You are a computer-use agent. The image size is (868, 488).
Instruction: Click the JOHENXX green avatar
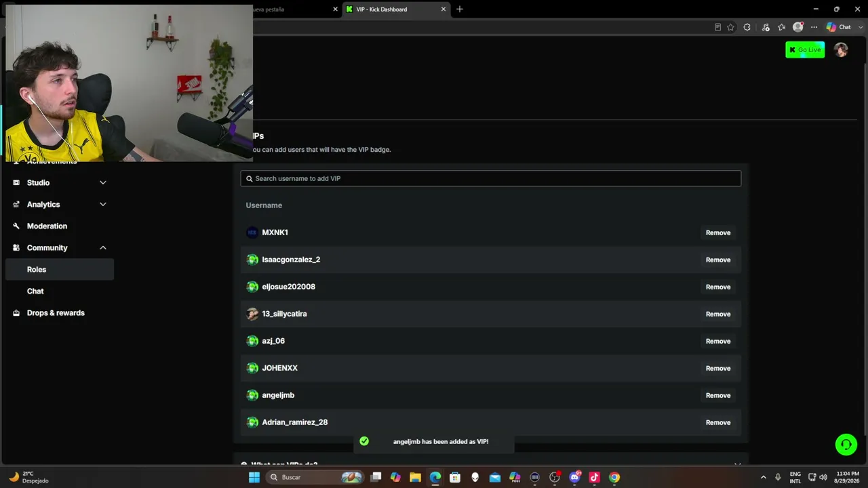click(x=252, y=368)
